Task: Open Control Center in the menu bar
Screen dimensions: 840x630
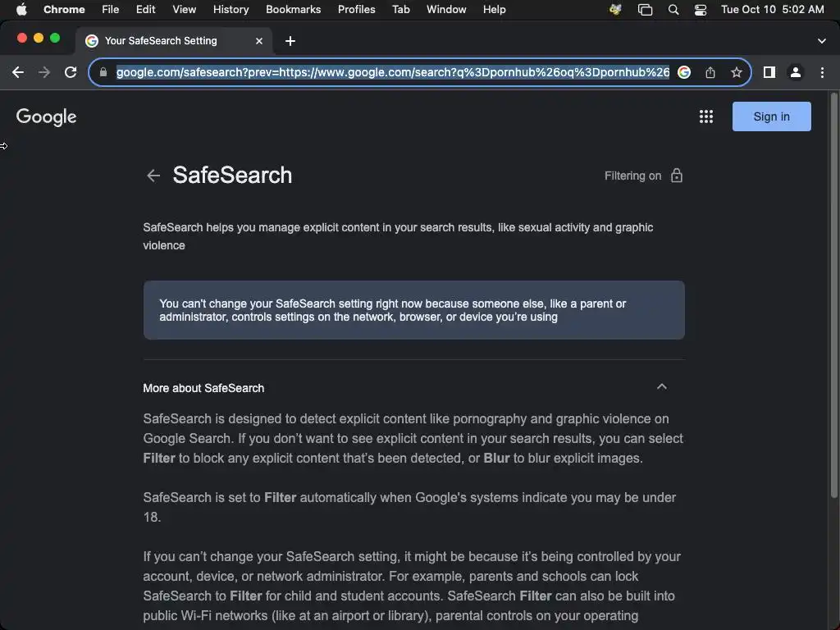Action: [701, 10]
